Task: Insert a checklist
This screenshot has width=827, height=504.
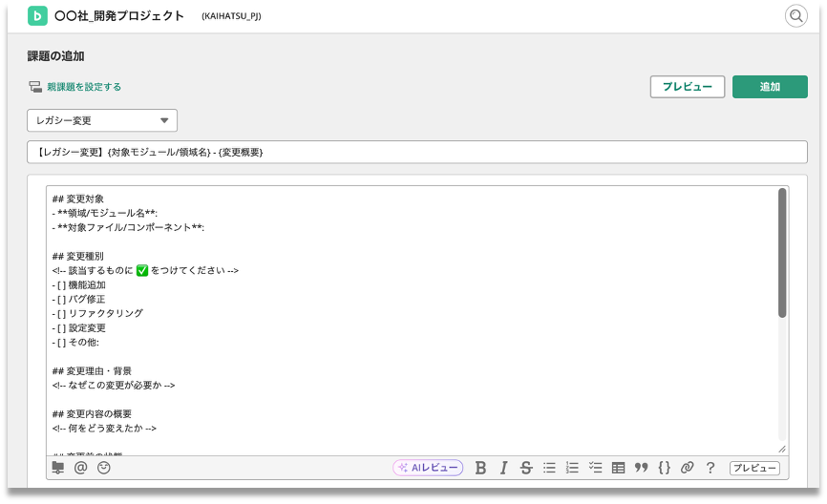Action: tap(596, 468)
